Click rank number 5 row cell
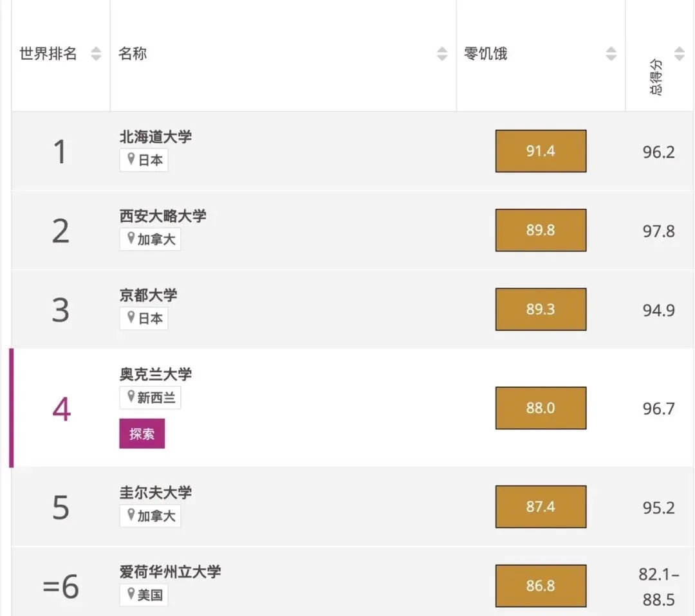The height and width of the screenshot is (616, 695). [x=60, y=507]
